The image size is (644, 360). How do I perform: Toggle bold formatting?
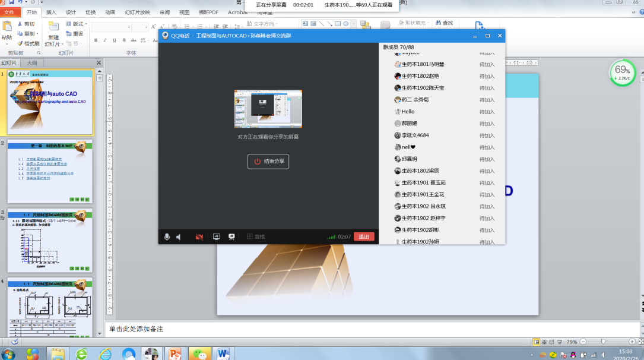coord(96,40)
